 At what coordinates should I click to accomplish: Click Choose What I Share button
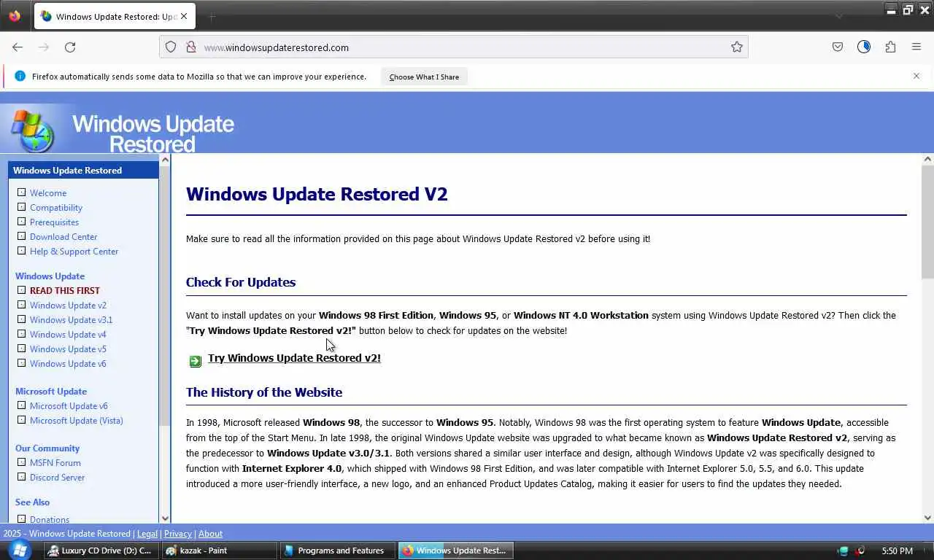[x=424, y=77]
